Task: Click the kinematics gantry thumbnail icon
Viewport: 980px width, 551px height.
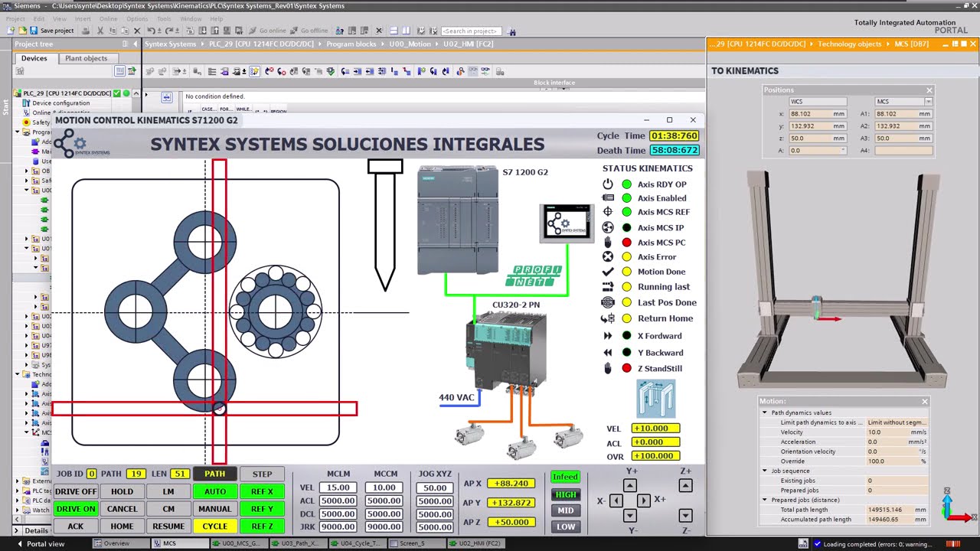Action: point(656,399)
